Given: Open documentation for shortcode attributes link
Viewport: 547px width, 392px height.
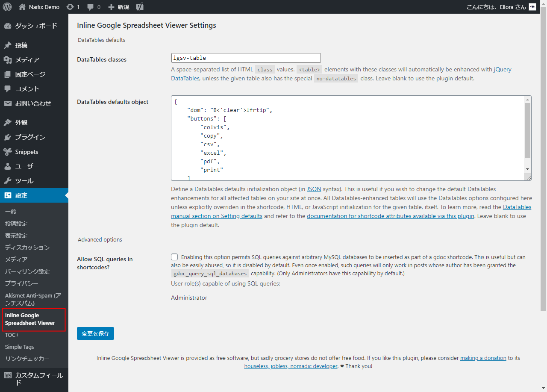Looking at the screenshot, I should point(391,216).
